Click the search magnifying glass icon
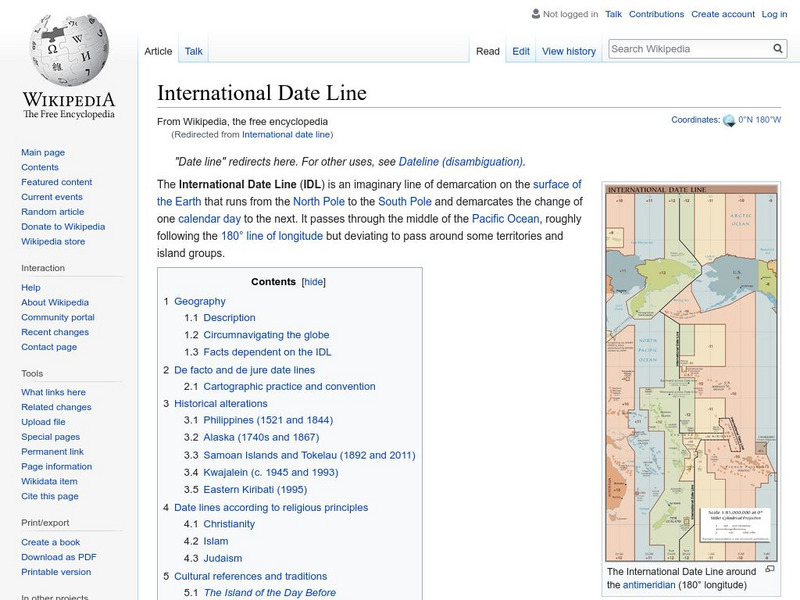 [779, 49]
